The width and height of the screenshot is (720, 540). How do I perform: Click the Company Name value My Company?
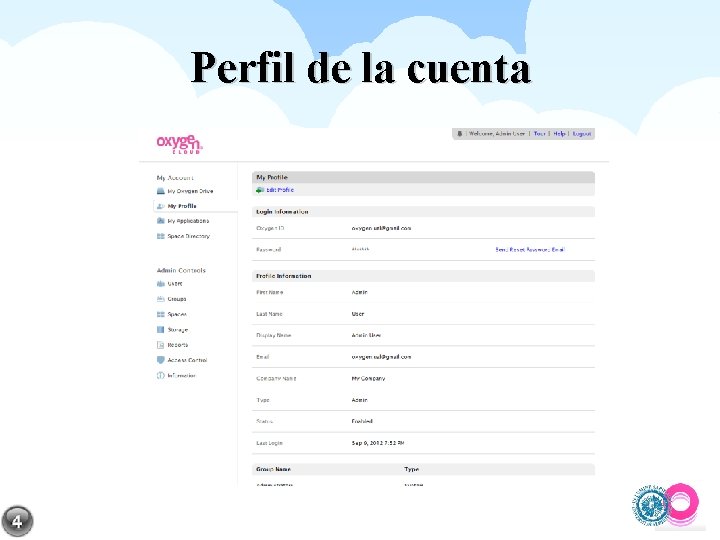point(368,378)
